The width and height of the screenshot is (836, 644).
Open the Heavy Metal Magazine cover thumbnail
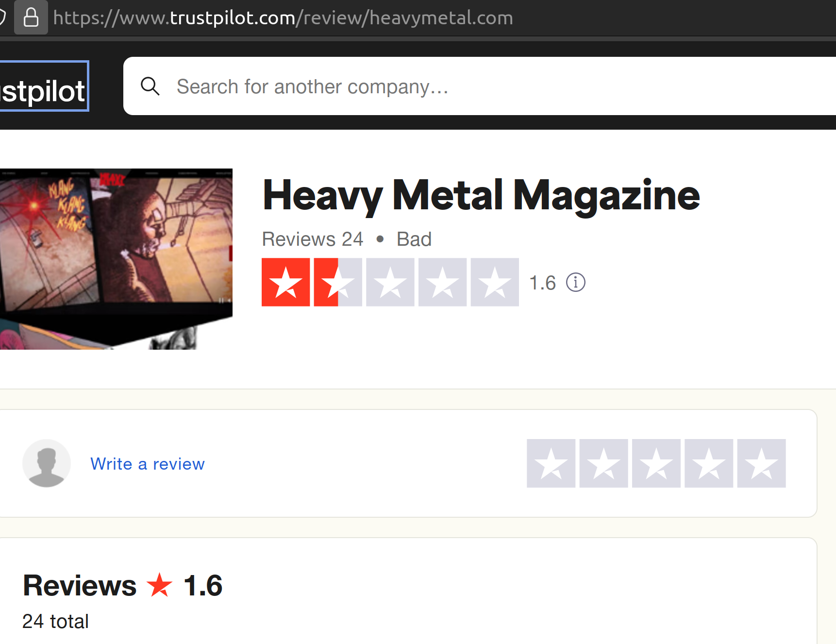[116, 259]
